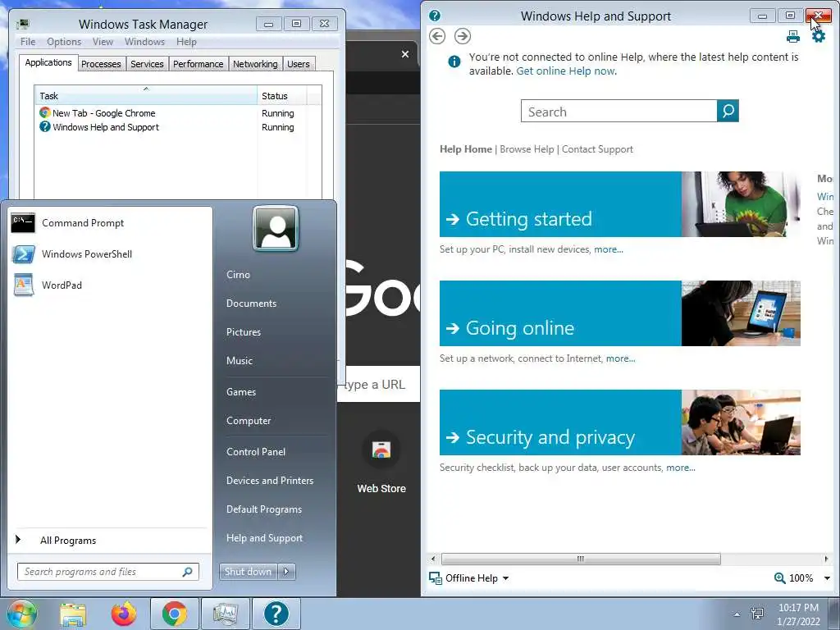Screen dimensions: 840x630
Task: Open the Going online help banner
Action: click(x=620, y=313)
